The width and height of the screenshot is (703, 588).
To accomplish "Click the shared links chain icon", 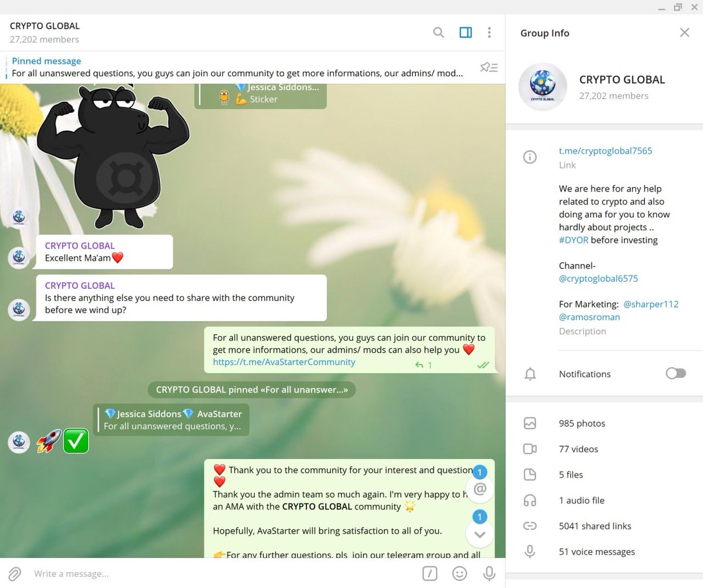I will coord(530,526).
